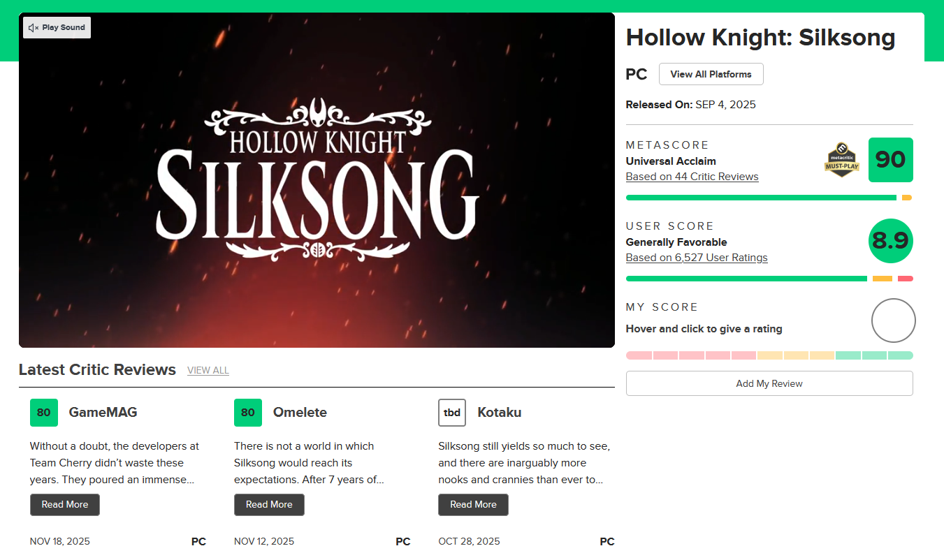
Task: Read more of the GameMAG review
Action: click(65, 505)
